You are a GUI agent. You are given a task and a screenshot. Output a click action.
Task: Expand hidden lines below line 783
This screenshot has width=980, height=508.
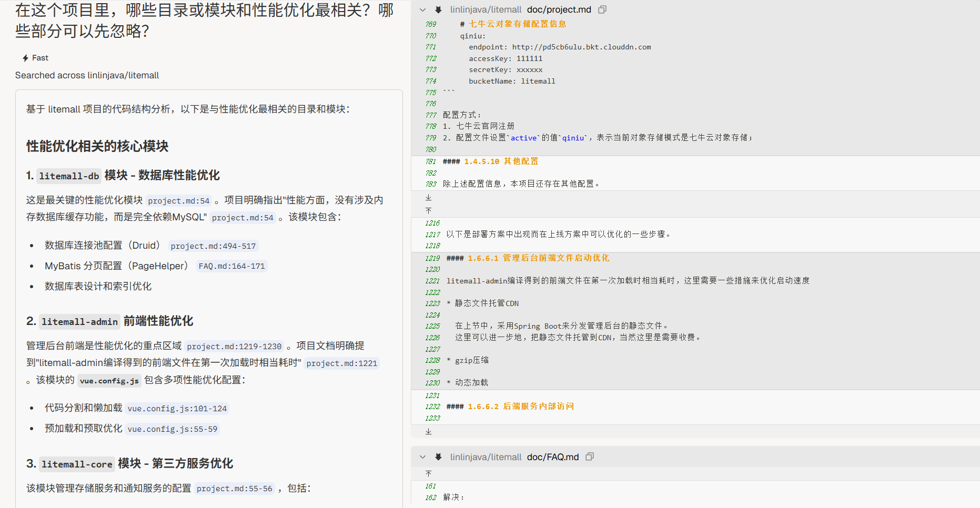[x=428, y=198]
